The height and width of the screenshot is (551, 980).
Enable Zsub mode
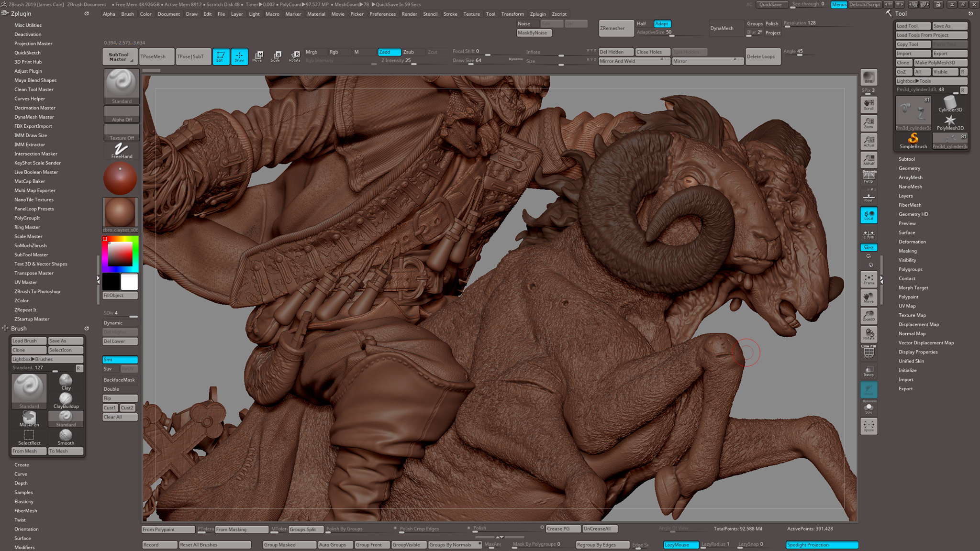point(413,52)
